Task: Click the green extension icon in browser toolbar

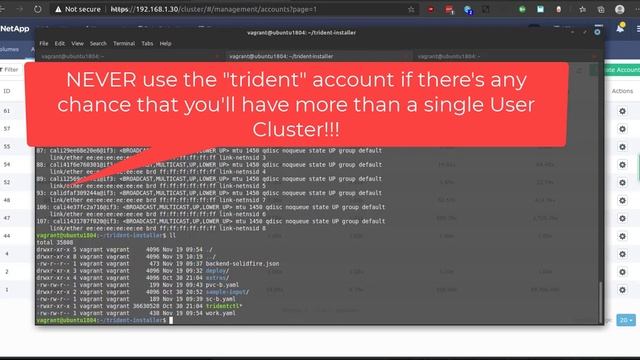Action: tap(522, 9)
